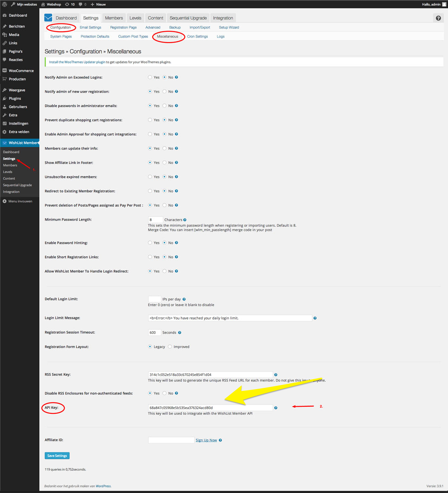This screenshot has height=493, width=448.
Task: Set Notify admin of new user registration to No
Action: [x=164, y=91]
